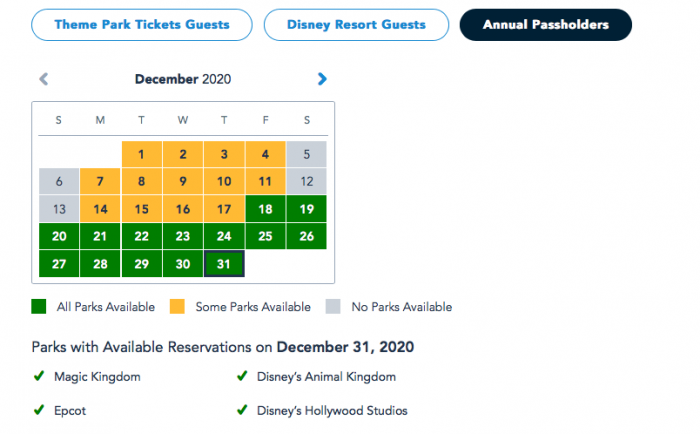Click checkmark beside Disney's Hollywood Studios
This screenshot has height=434, width=700.
pos(242,410)
